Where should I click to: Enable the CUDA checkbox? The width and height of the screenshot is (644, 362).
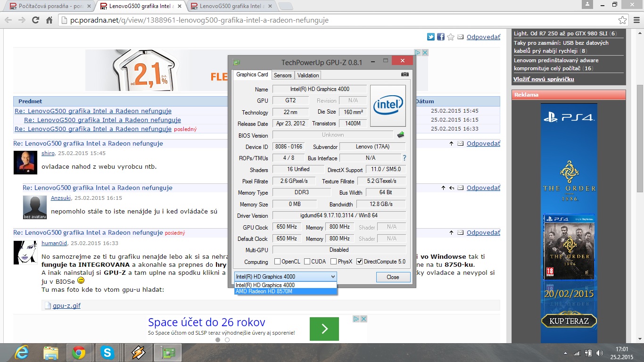click(x=307, y=262)
